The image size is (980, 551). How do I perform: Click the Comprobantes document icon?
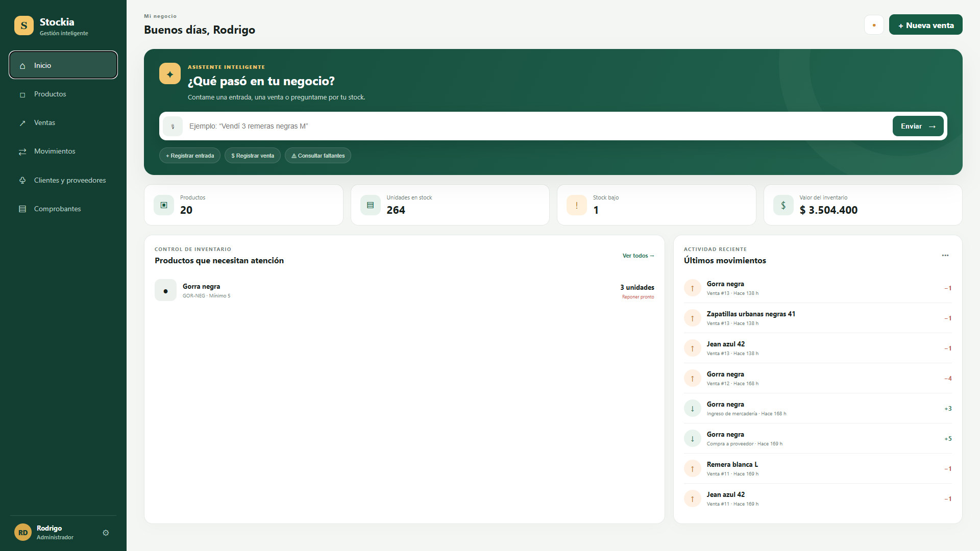tap(22, 209)
